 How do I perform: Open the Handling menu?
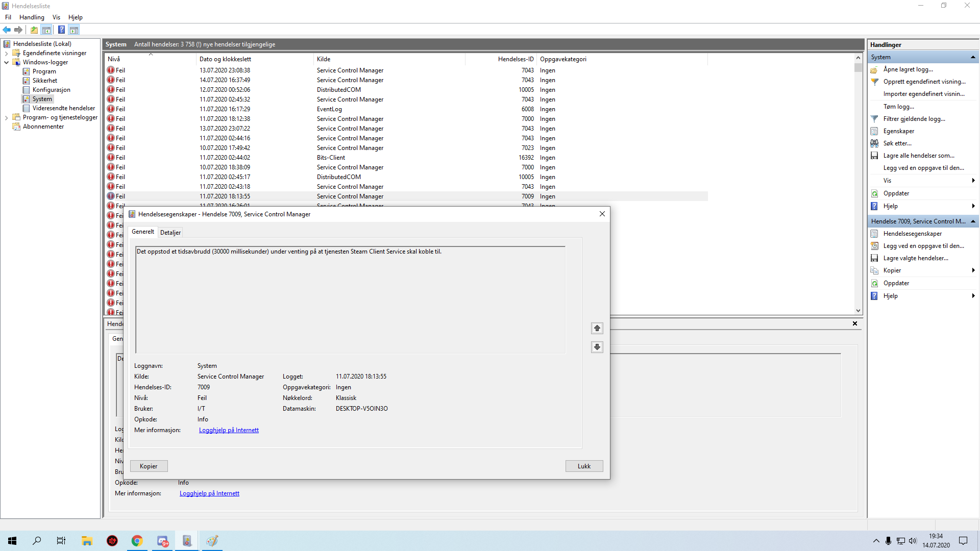(x=32, y=17)
